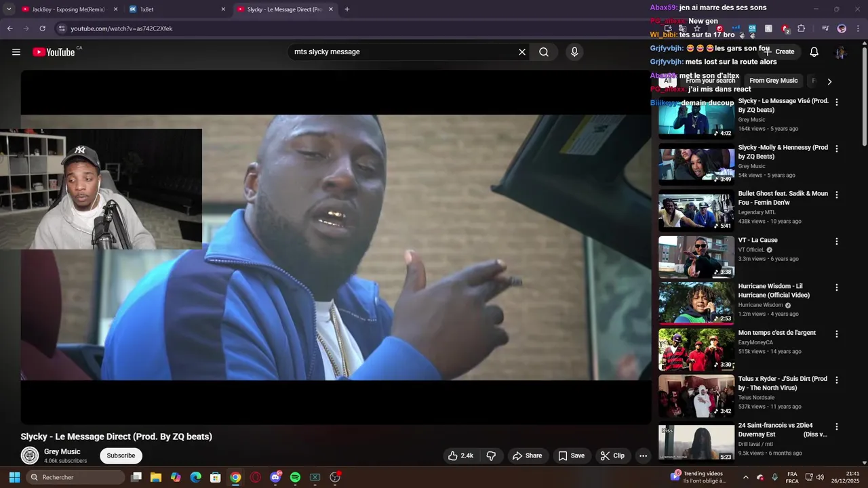Open the 'Molly & Hennessy' video thumbnail
This screenshot has height=488, width=868.
[696, 164]
